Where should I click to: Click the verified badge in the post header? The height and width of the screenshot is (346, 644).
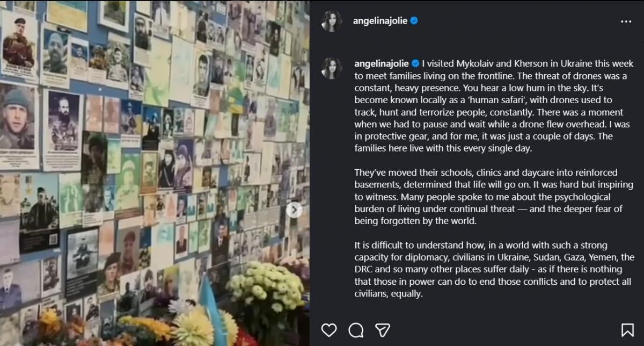(x=414, y=21)
